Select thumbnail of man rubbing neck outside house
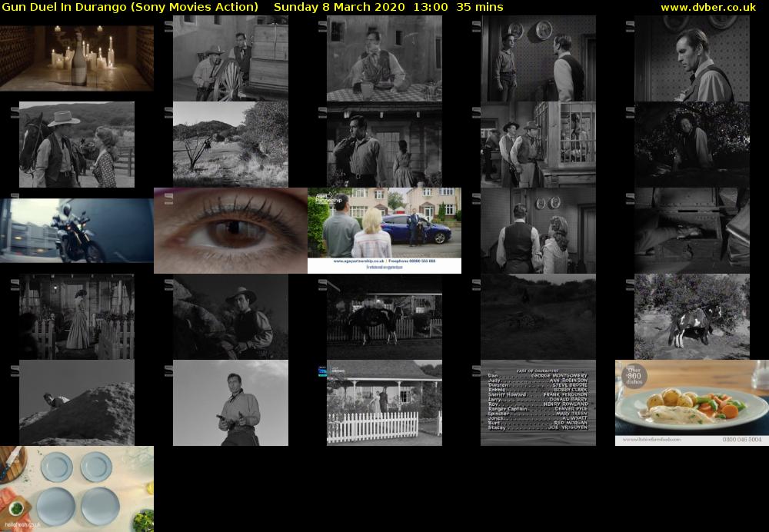The image size is (769, 532). click(384, 145)
